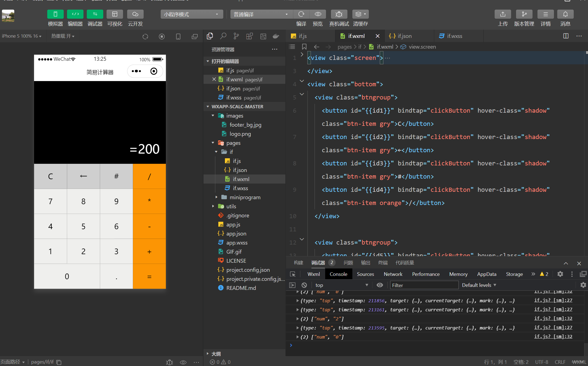This screenshot has width=588, height=366.
Task: Clear the console with the ban icon
Action: point(304,285)
